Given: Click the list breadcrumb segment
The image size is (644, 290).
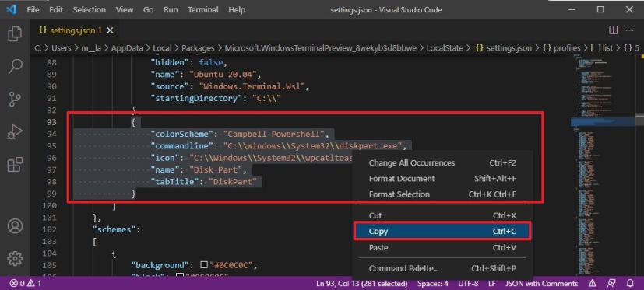Looking at the screenshot, I should tap(602, 48).
